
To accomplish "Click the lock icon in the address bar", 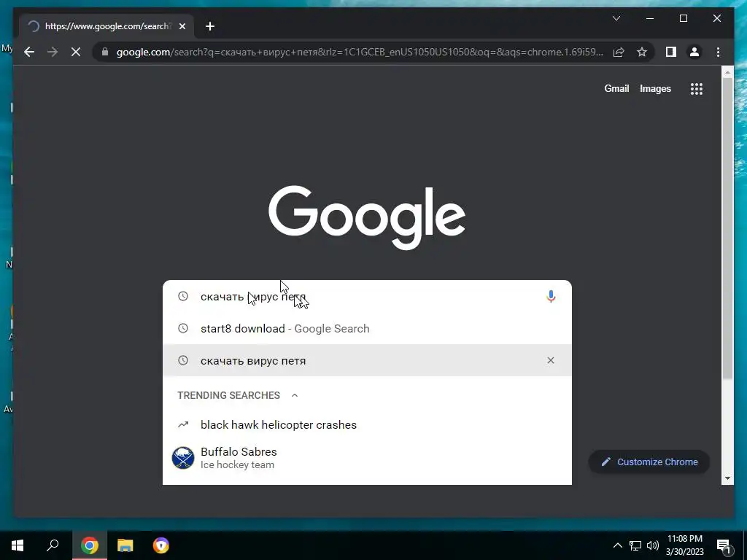I will 105,52.
